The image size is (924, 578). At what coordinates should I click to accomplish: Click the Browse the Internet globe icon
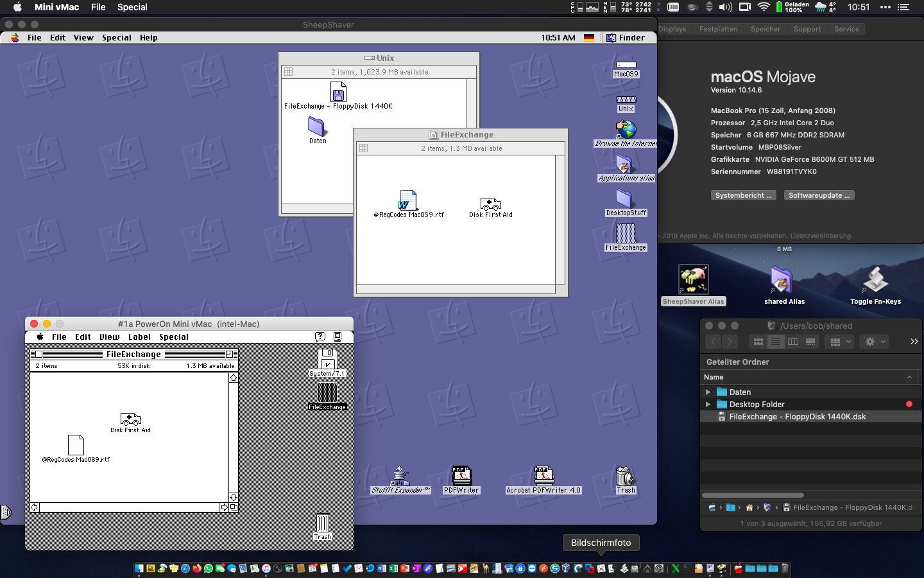[x=626, y=130]
